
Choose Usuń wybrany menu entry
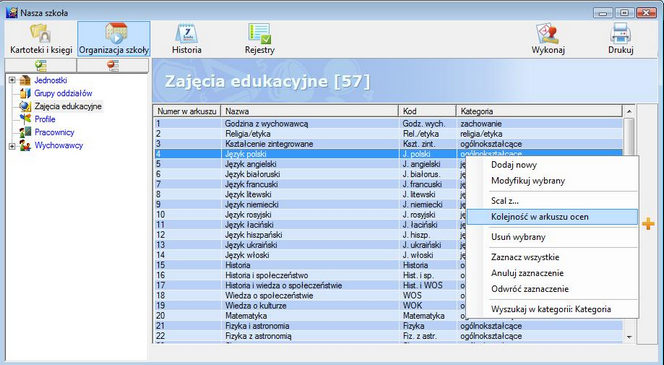pyautogui.click(x=552, y=237)
